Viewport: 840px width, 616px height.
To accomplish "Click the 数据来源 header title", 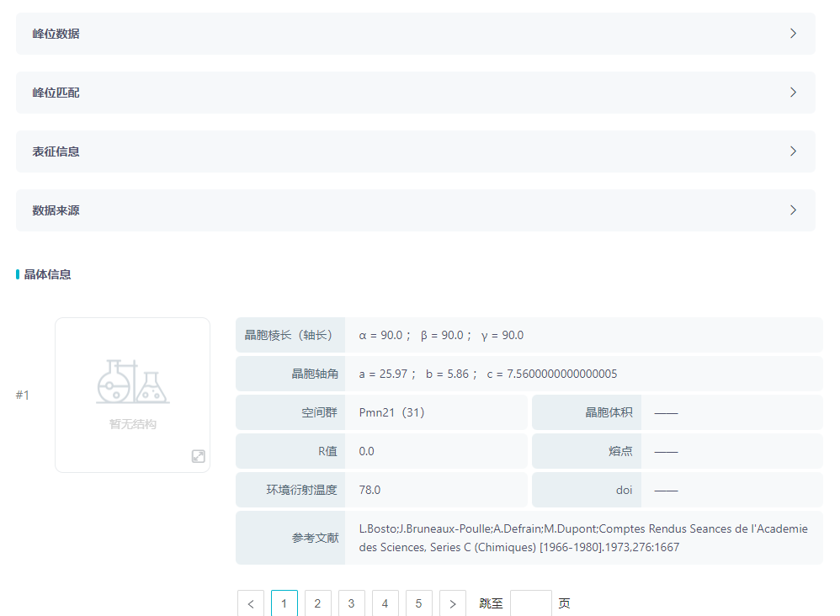I will coord(56,210).
